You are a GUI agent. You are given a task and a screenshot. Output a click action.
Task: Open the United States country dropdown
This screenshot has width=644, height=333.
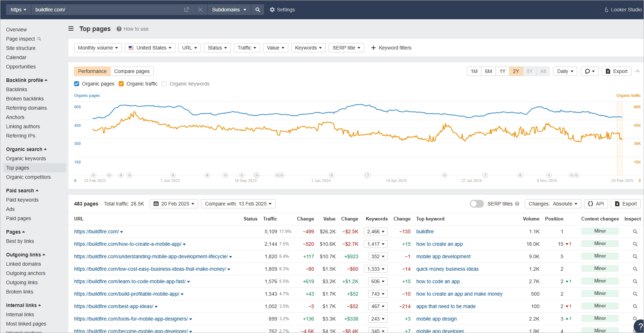point(150,47)
